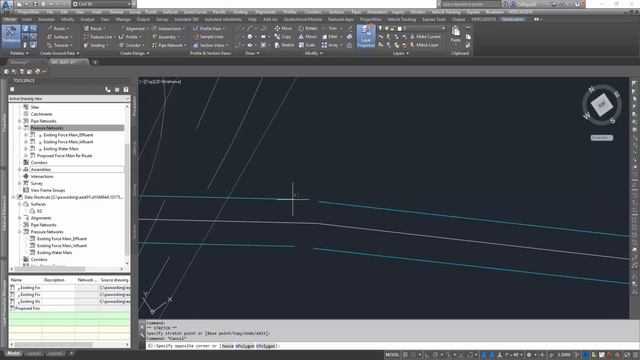Click Make Current layer button
Image resolution: width=640 pixels, height=360 pixels.
tap(425, 37)
